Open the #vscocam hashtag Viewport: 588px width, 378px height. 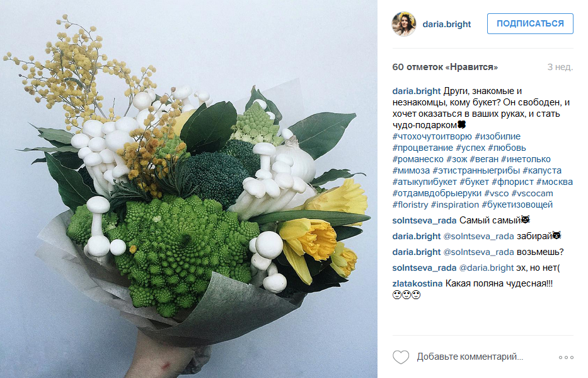click(x=532, y=193)
